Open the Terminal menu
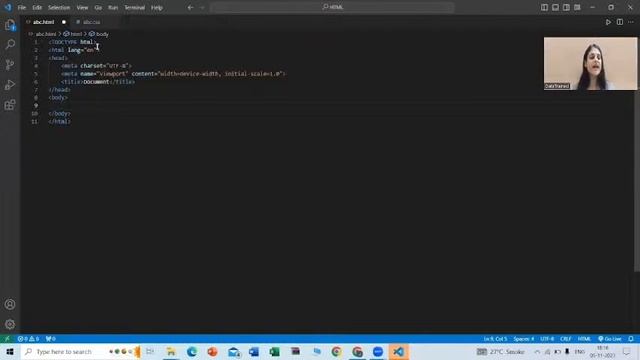The height and width of the screenshot is (360, 640). pos(135,7)
